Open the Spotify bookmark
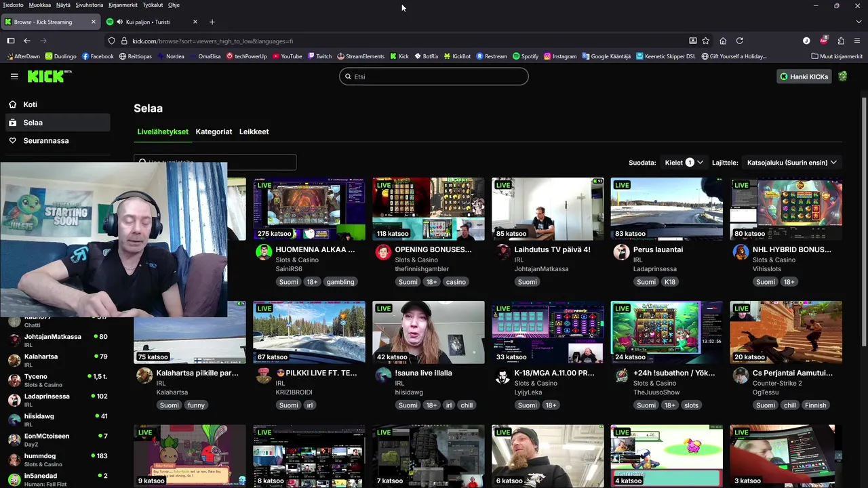 (526, 56)
